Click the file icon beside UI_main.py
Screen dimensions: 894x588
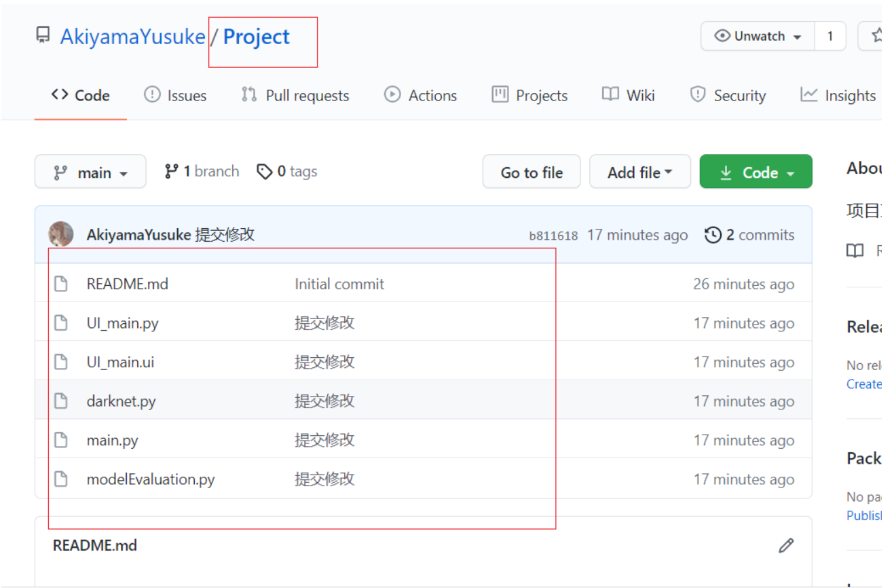[x=61, y=323]
